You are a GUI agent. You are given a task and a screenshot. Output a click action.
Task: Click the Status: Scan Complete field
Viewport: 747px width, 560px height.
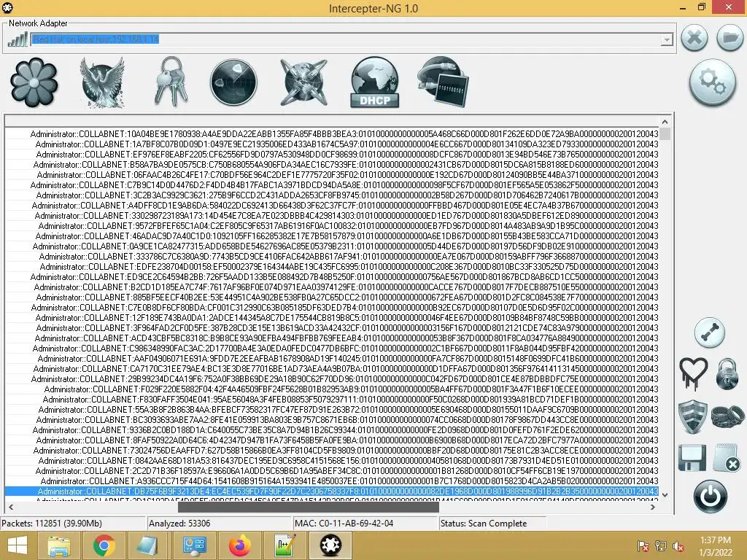point(492,524)
